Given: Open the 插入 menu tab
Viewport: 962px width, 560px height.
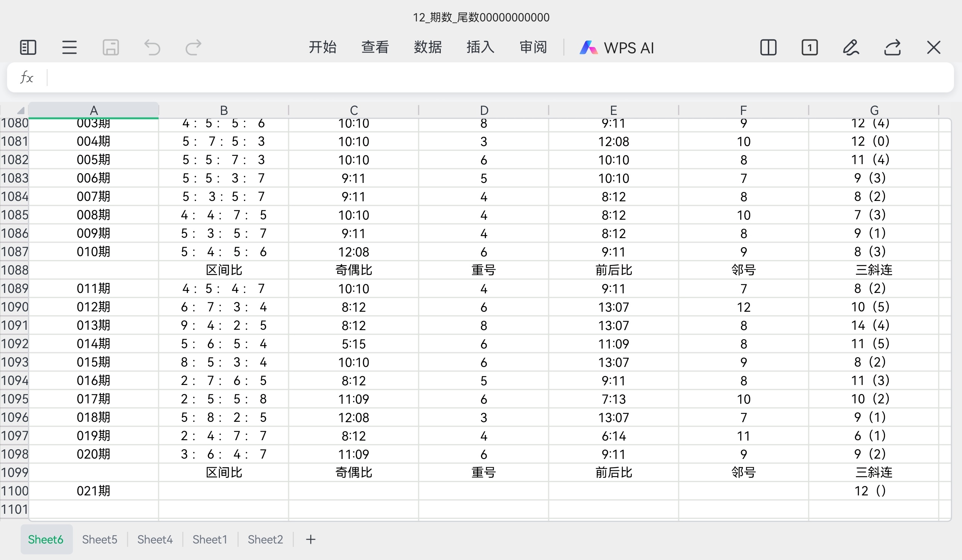Looking at the screenshot, I should click(480, 47).
